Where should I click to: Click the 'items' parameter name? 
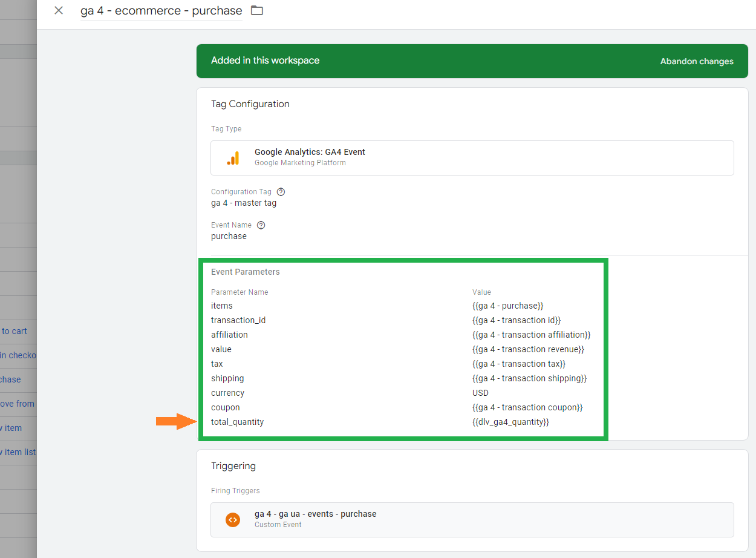[x=222, y=306]
